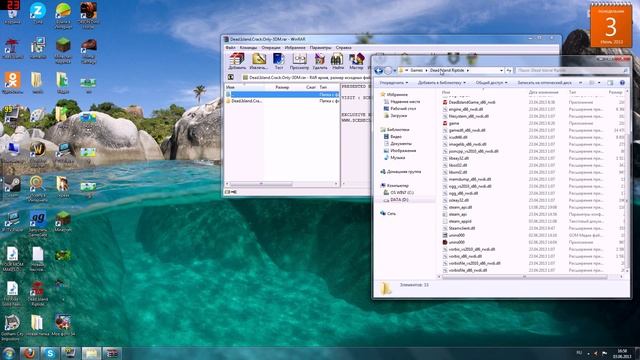Select Музыка library in navigation pane
640x360 pixels.
(x=394, y=157)
